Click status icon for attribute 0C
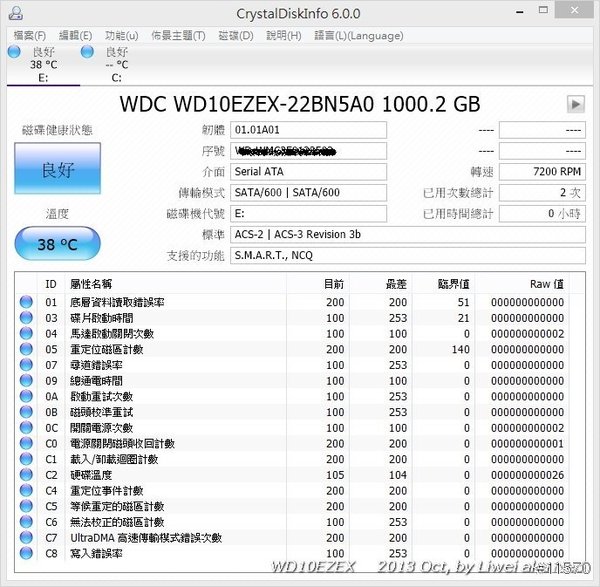This screenshot has height=587, width=600. [x=26, y=427]
